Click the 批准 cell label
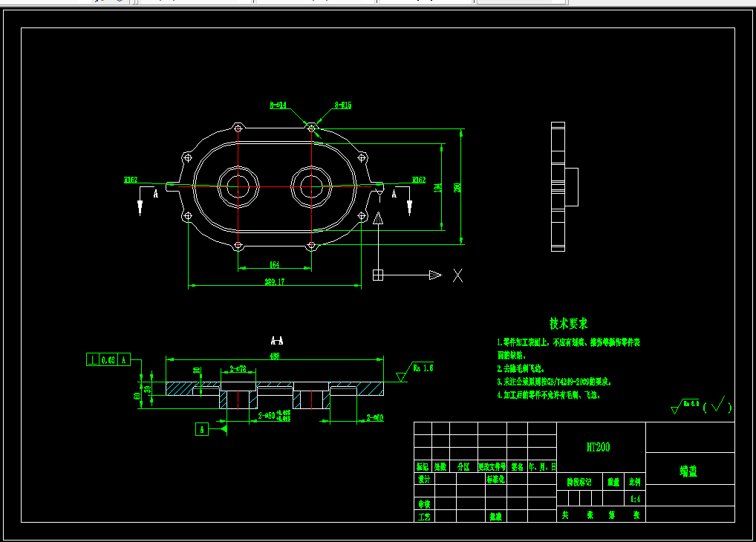 (495, 517)
